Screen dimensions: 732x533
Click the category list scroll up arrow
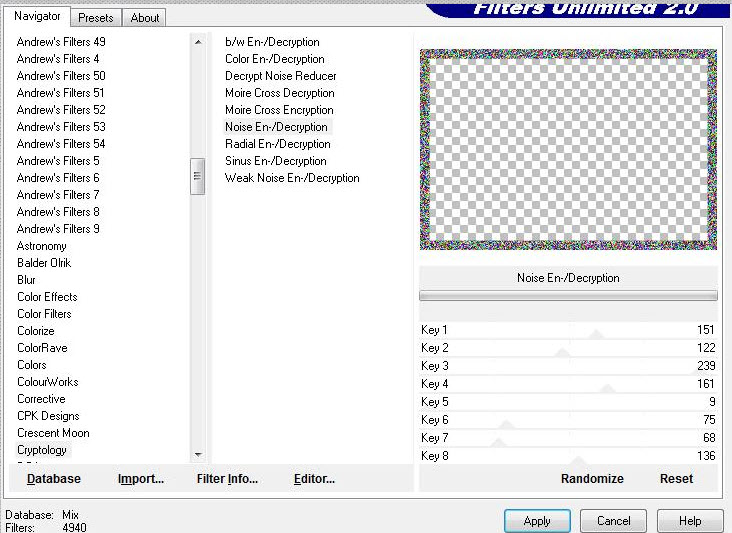click(198, 42)
